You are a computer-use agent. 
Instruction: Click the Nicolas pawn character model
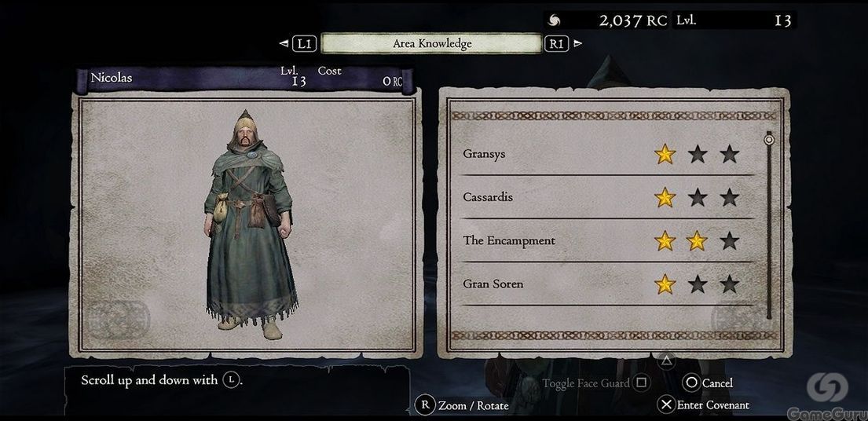(249, 224)
